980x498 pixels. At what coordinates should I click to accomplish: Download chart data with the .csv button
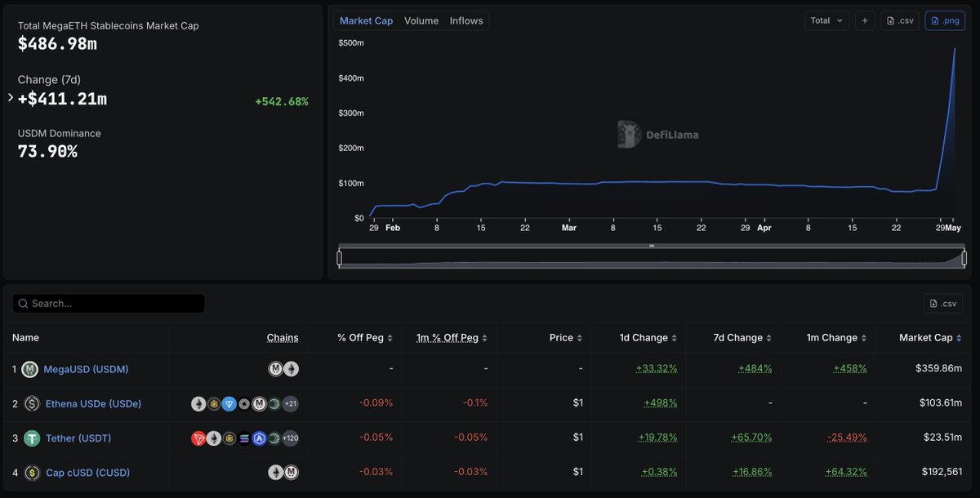point(900,20)
